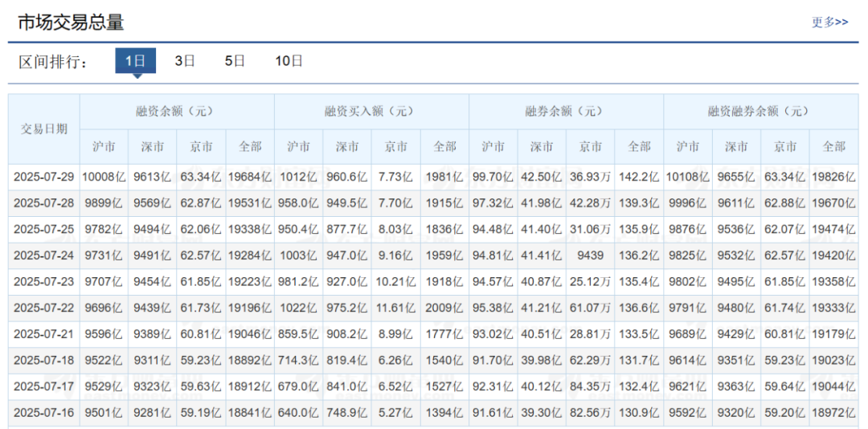Click the 19826亿 total balance value
This screenshot has height=429, width=868.
833,177
